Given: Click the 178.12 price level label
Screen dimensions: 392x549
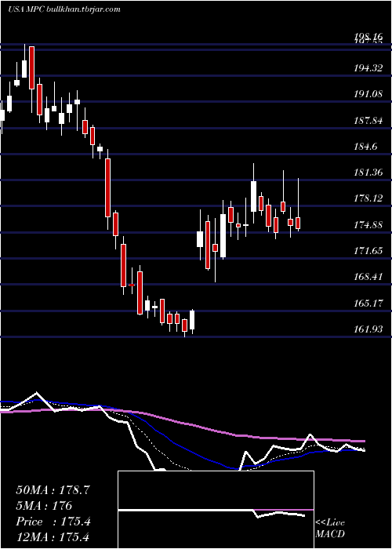Looking at the screenshot, I should coord(368,198).
